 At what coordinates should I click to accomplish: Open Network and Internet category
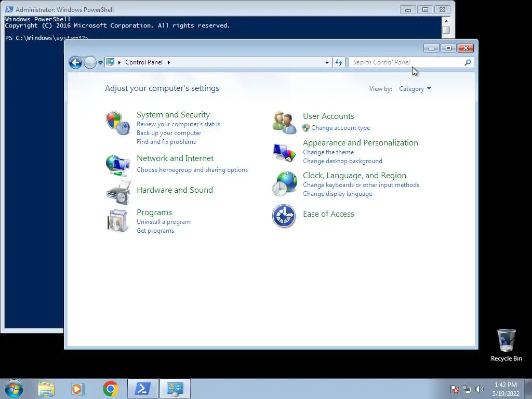(x=175, y=158)
